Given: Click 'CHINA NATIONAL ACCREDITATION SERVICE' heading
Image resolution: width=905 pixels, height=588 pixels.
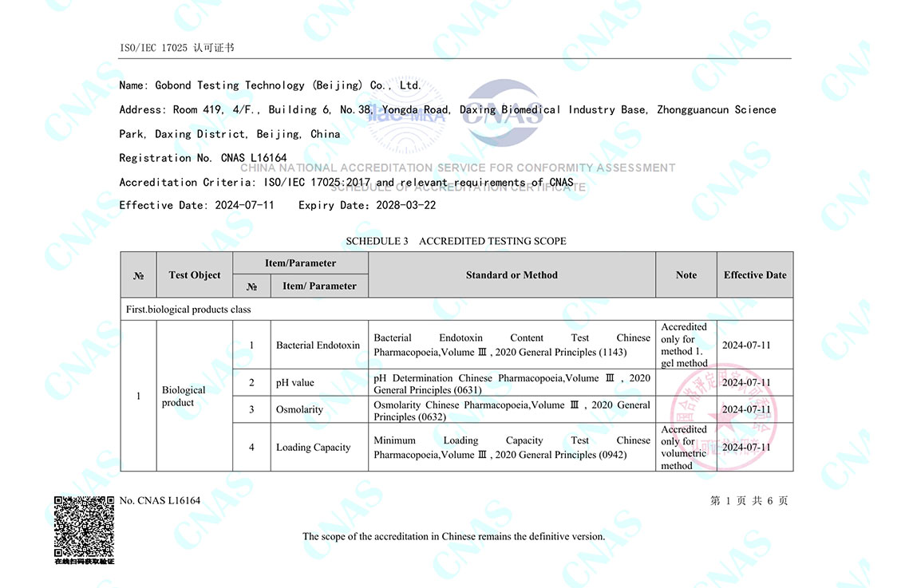Looking at the screenshot, I should 458,168.
